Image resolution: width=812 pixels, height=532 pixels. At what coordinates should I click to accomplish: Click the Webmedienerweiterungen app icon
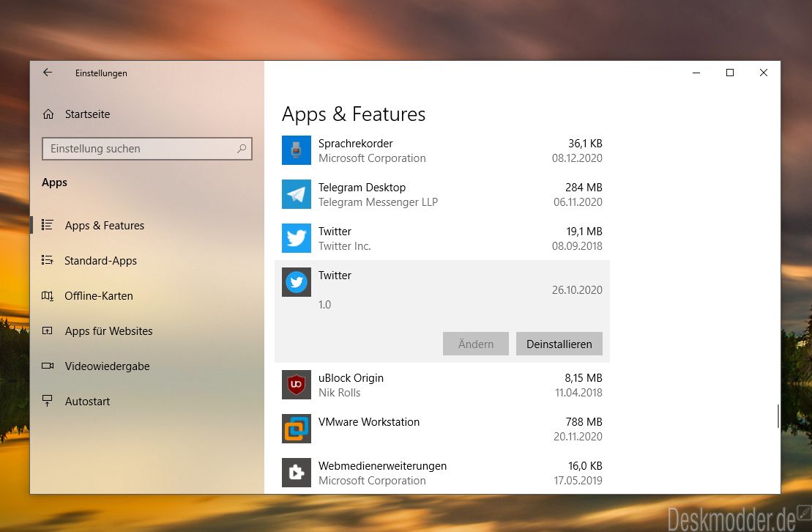point(297,473)
